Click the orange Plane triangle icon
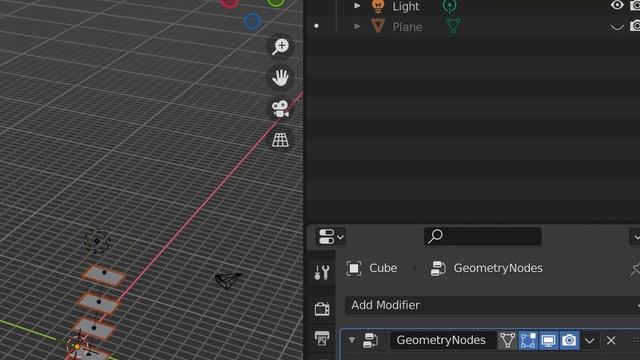Viewport: 640px width, 360px height. 378,26
